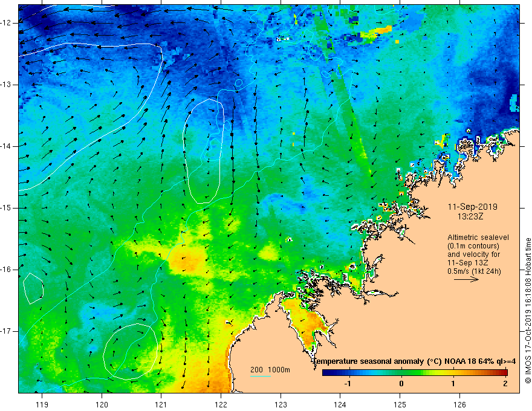Image resolution: width=532 pixels, height=411 pixels.
Task: Click the cyan depth contour legend line
Action: click(x=261, y=376)
